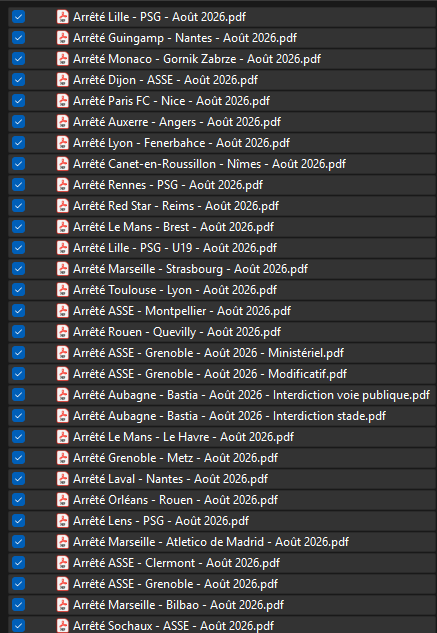437x633 pixels.
Task: Uncheck the Marseille - Atletico de Madrid checkbox
Action: (18, 541)
